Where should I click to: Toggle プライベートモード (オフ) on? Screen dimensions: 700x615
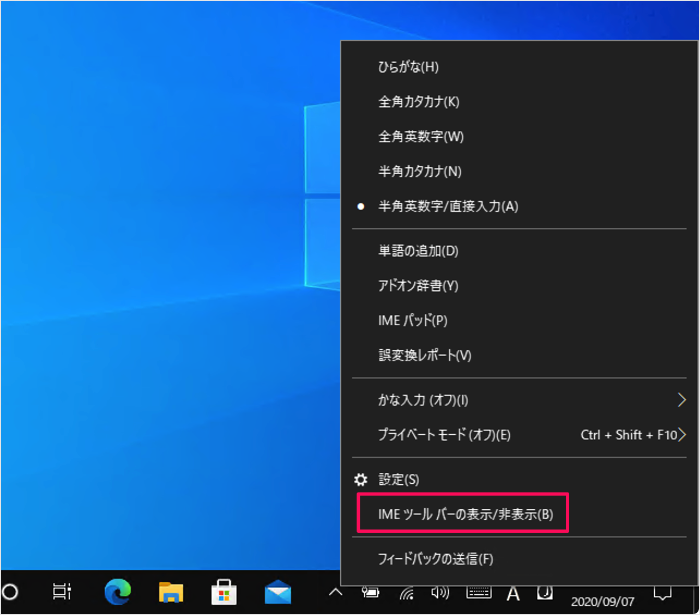[444, 435]
